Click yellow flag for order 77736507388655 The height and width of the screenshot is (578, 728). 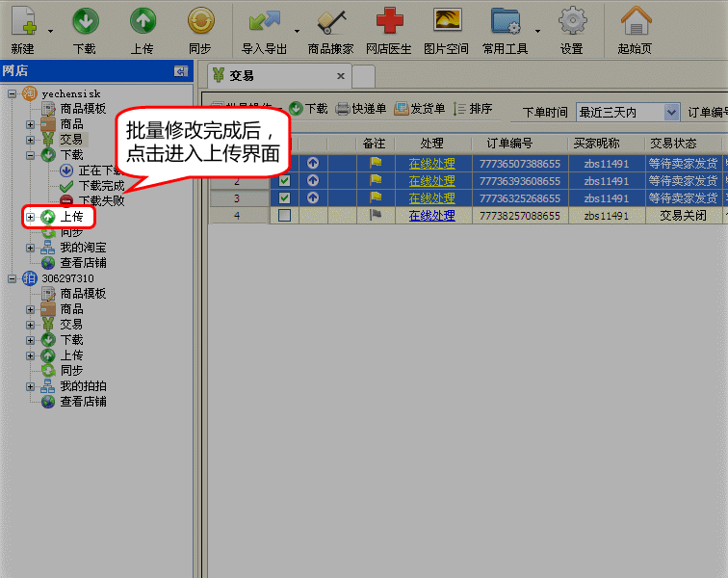(x=376, y=163)
